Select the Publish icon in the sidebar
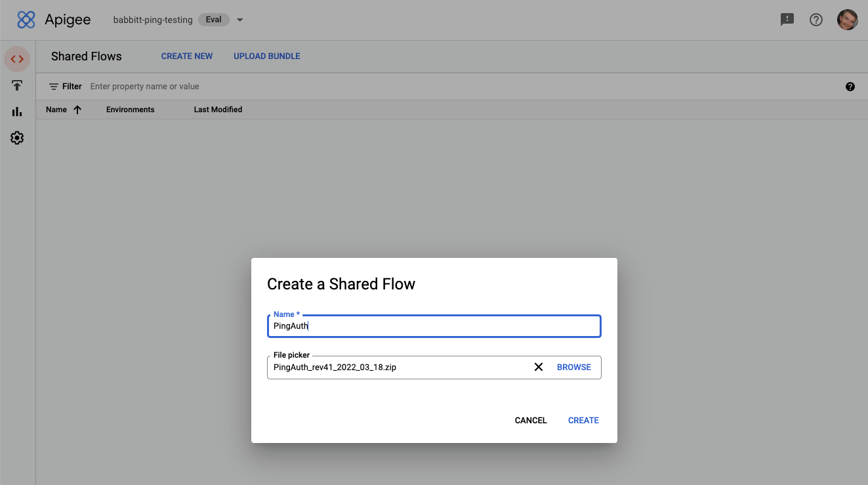The height and width of the screenshot is (485, 868). pyautogui.click(x=17, y=85)
